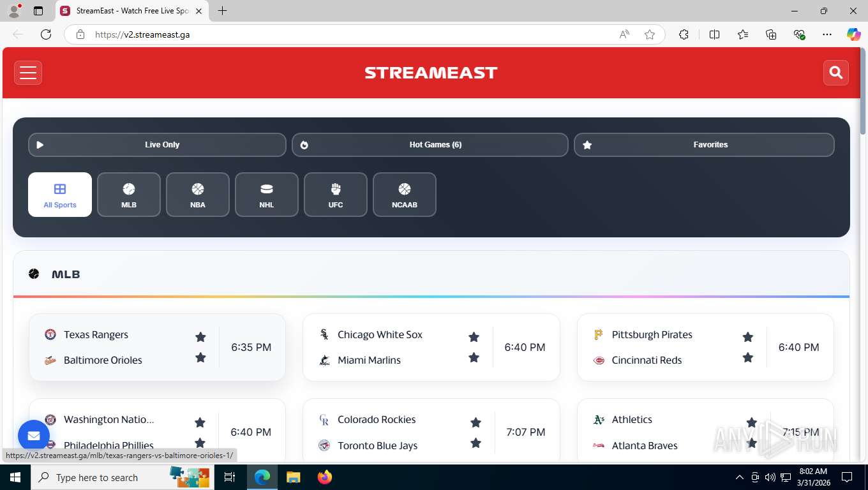Click the Toronto Blue Jays logo
The image size is (868, 490).
point(324,445)
